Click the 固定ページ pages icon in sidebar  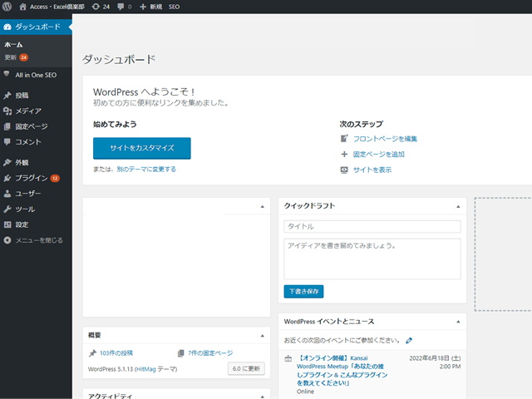(x=7, y=126)
